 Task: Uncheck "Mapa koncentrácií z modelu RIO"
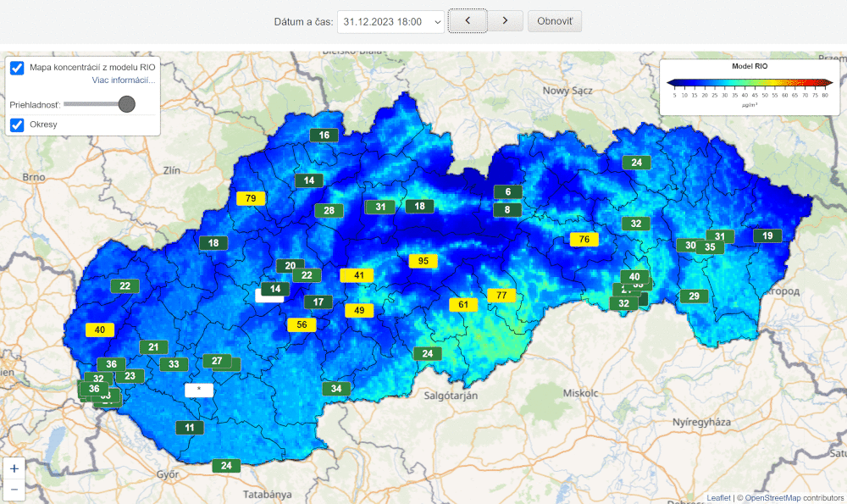(x=16, y=68)
